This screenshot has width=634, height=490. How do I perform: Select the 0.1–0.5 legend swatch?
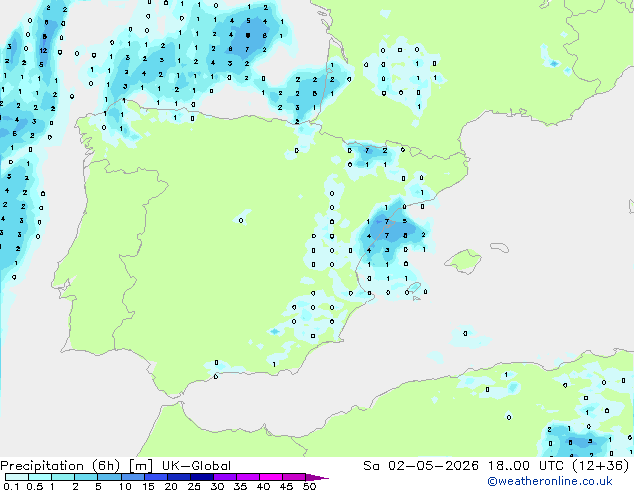coord(17,477)
